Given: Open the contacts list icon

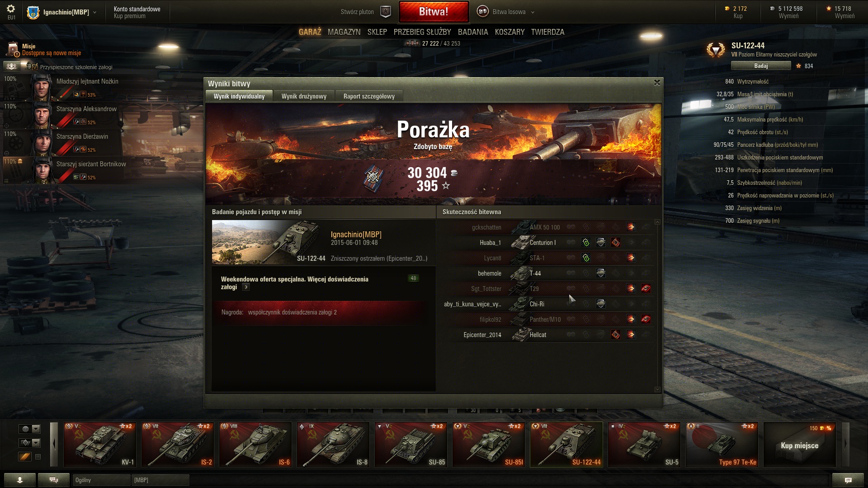Looking at the screenshot, I should pyautogui.click(x=20, y=480).
